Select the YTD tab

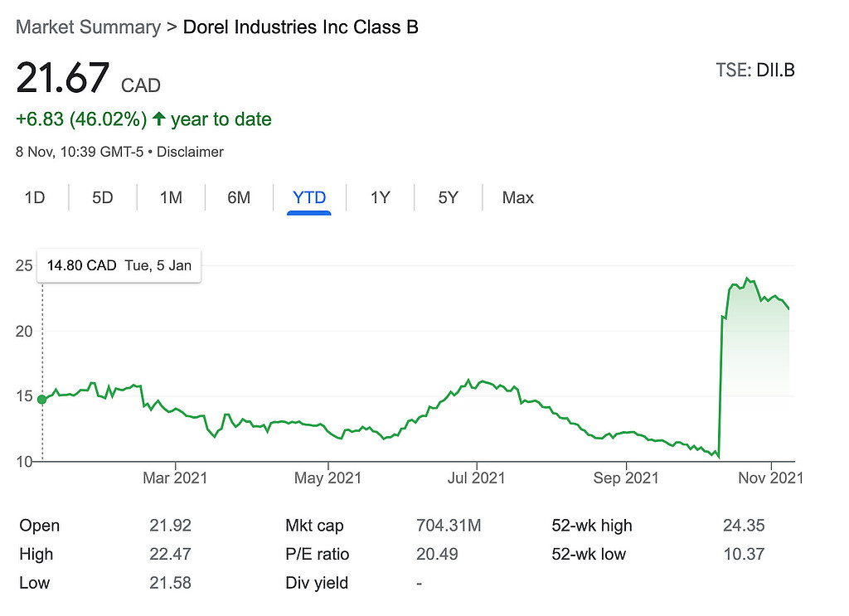(x=309, y=197)
